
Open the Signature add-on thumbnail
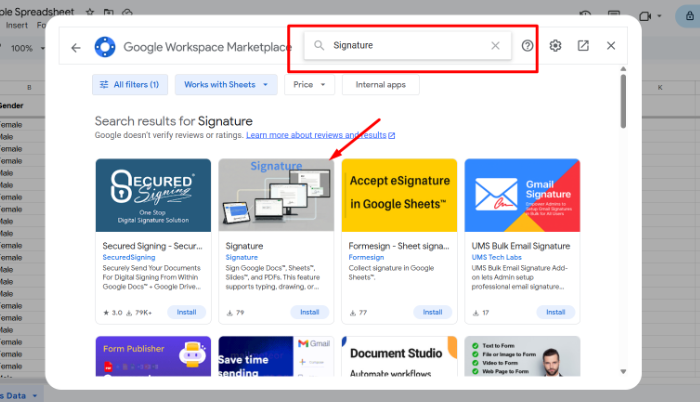tap(276, 195)
